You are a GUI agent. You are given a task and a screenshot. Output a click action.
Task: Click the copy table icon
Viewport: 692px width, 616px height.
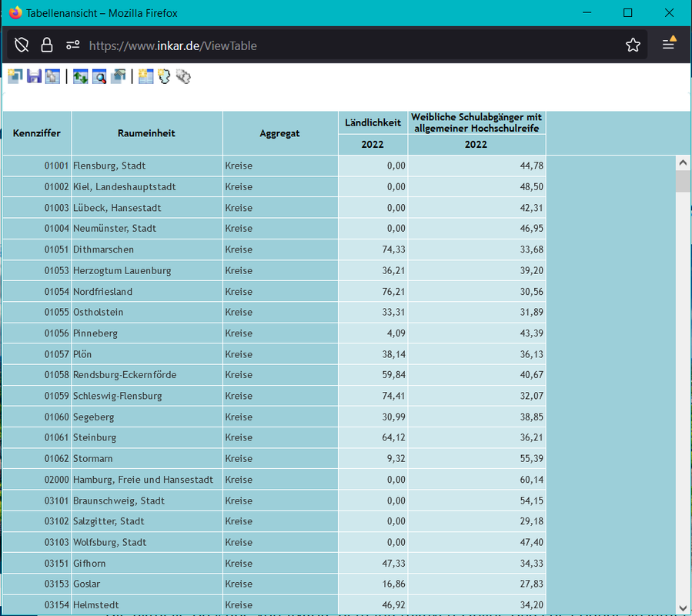(x=52, y=76)
